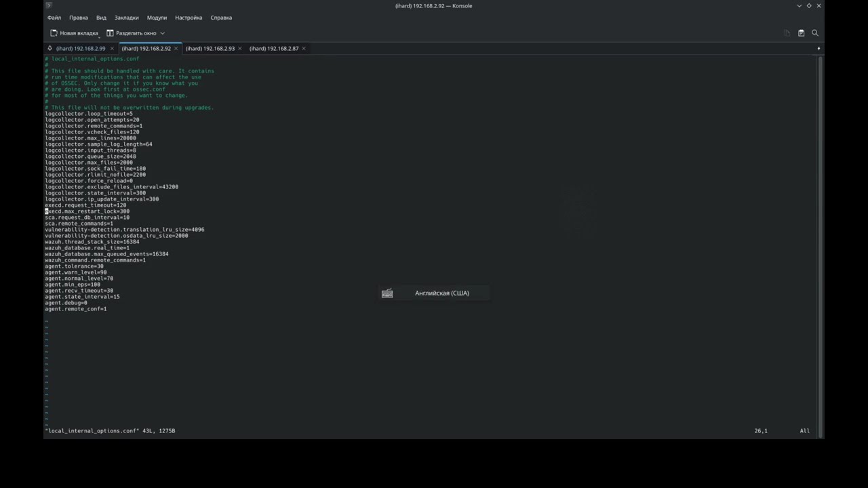The width and height of the screenshot is (868, 488).
Task: Click the line logcollector.max_lines=20000
Action: point(90,138)
